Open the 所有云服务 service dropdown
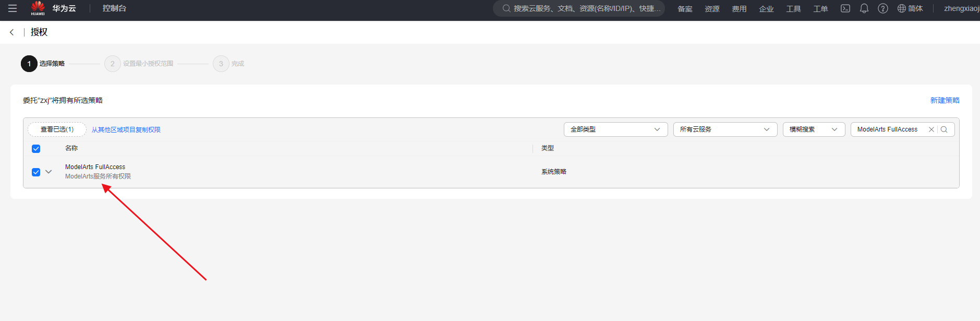This screenshot has height=321, width=980. 725,129
